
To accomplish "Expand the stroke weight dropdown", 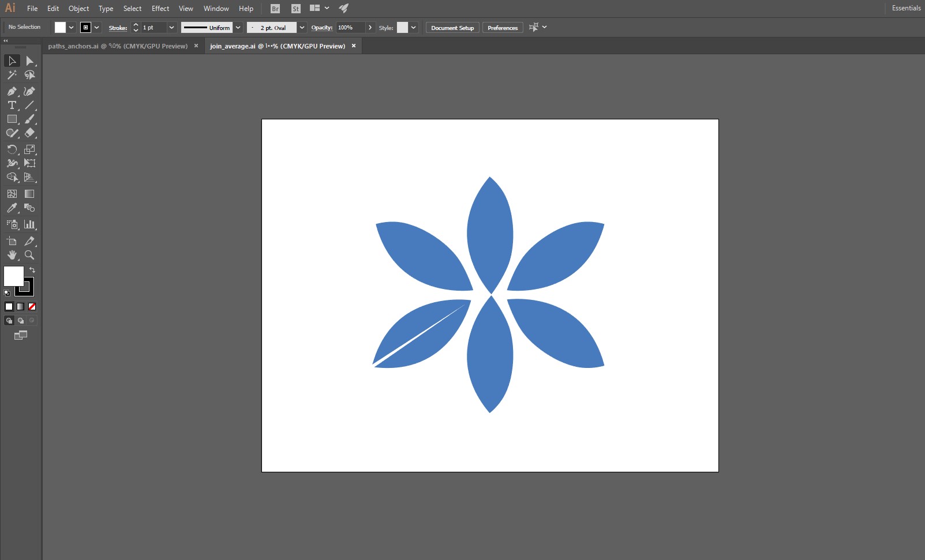I will [x=171, y=28].
